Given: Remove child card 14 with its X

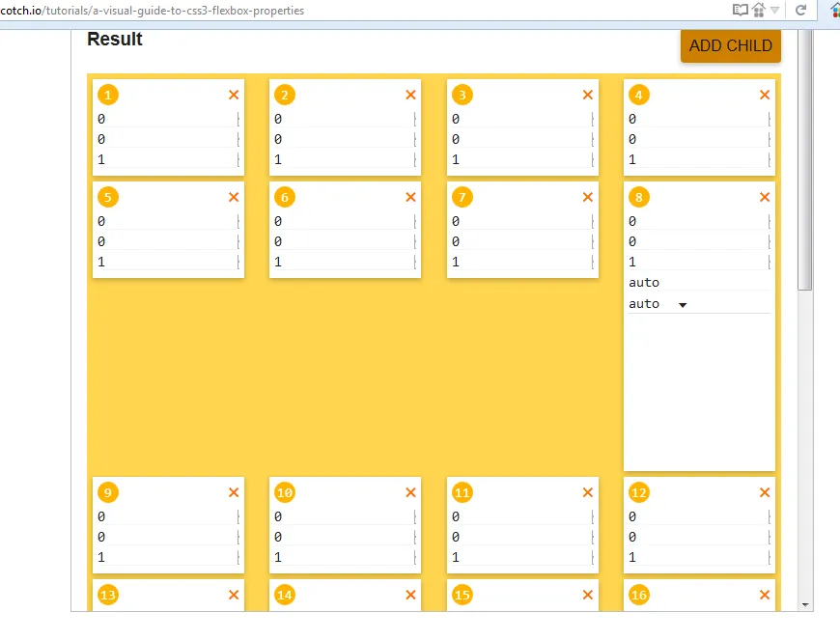Looking at the screenshot, I should 411,595.
